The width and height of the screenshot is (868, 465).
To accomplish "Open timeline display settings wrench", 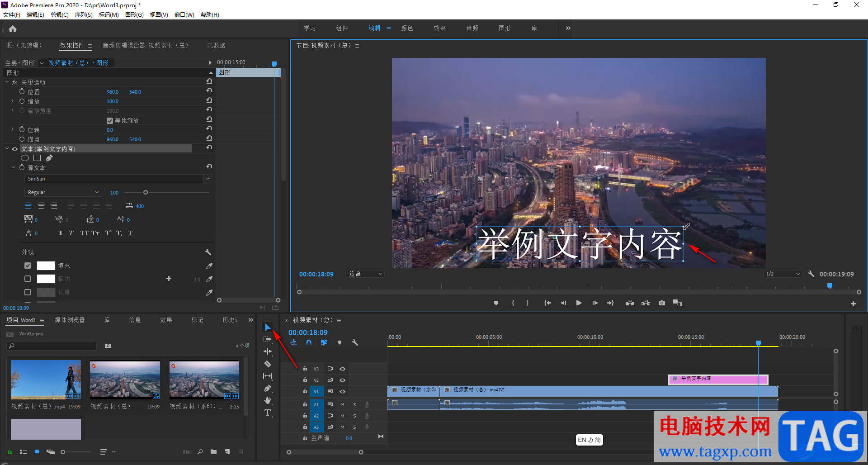I will coord(355,343).
